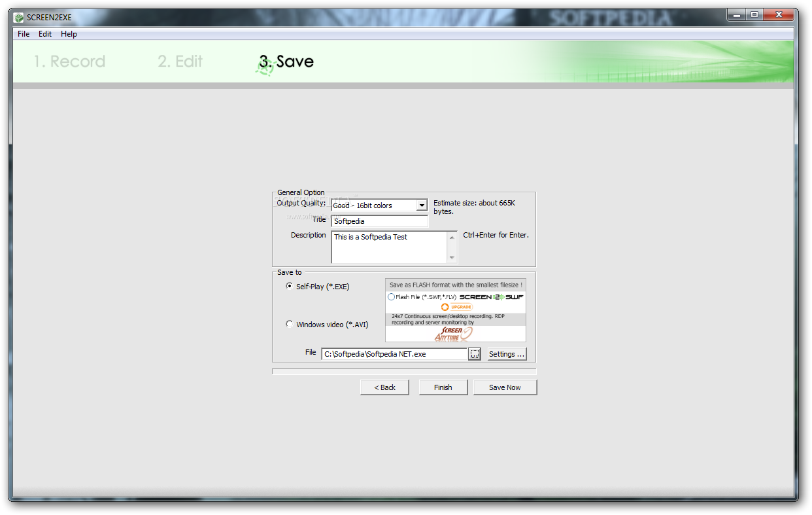This screenshot has height=515, width=812.
Task: Maximize the SCREEN2EXE window
Action: (754, 15)
